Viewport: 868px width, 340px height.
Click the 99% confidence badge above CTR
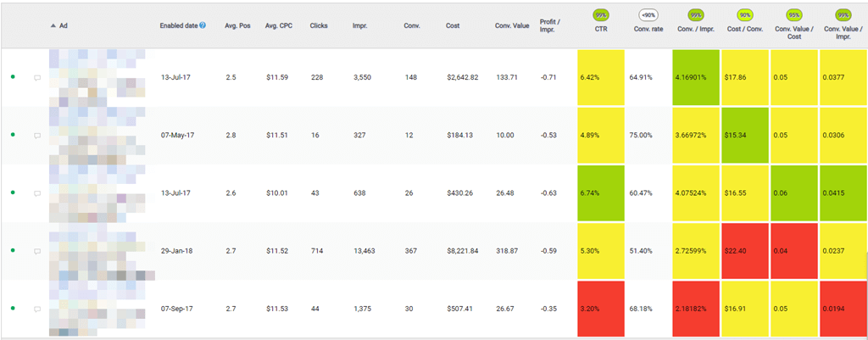point(601,14)
